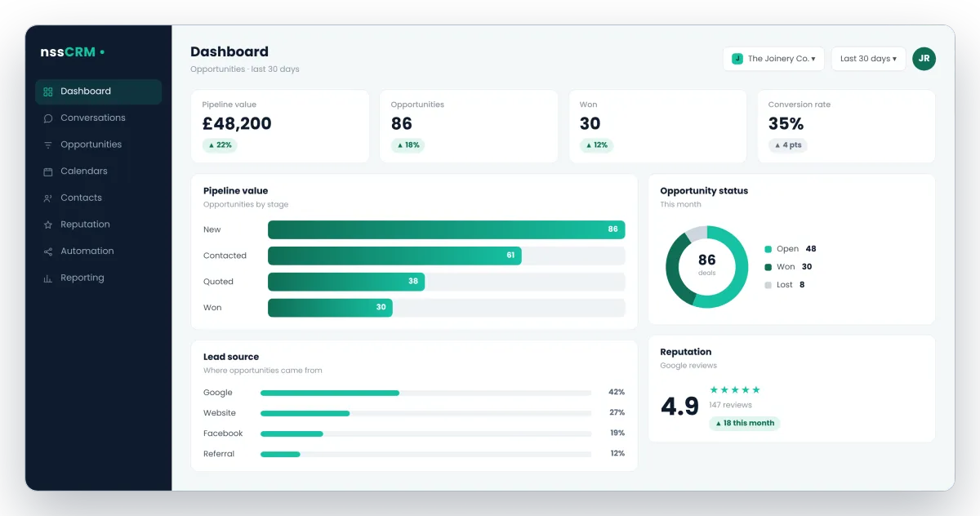Image resolution: width=980 pixels, height=516 pixels.
Task: Click the Lost legend color swatch
Action: [768, 285]
